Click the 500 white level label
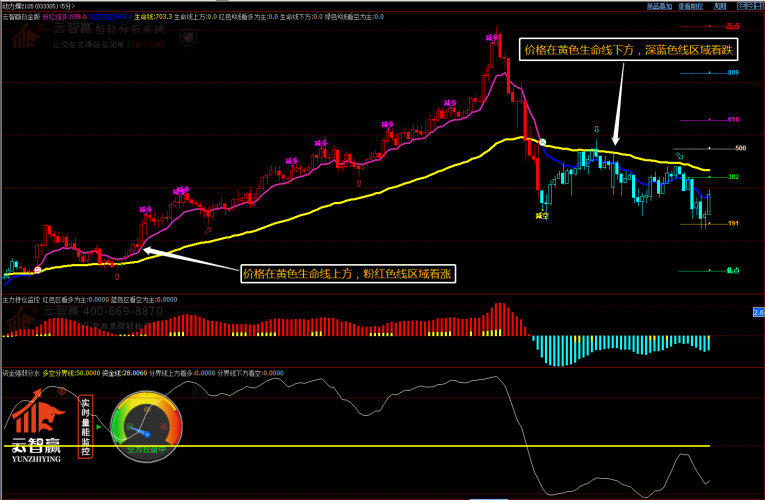The width and height of the screenshot is (765, 500). pyautogui.click(x=740, y=148)
